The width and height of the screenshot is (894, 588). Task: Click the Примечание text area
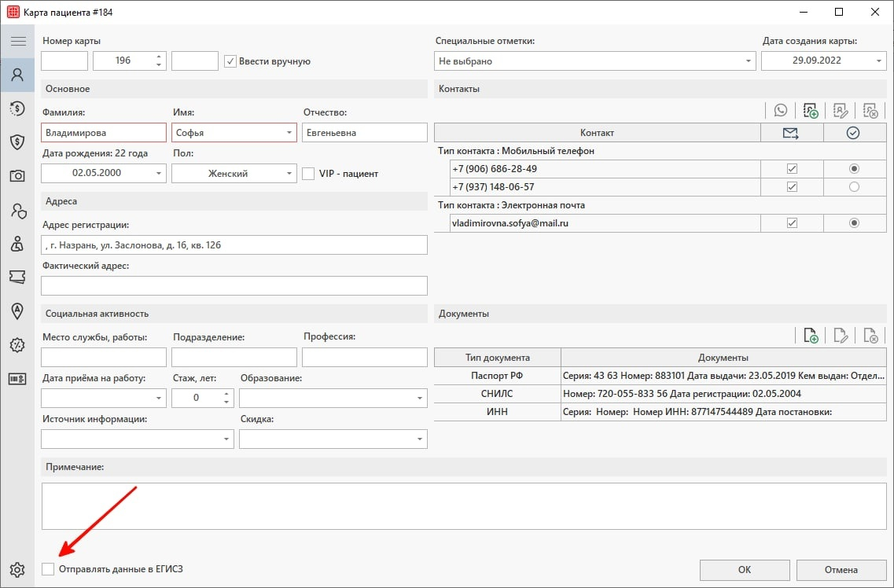464,506
